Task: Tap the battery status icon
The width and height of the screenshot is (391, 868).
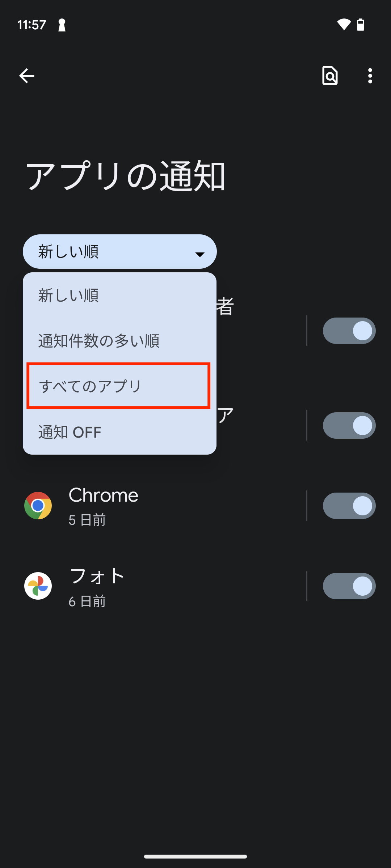Action: tap(361, 25)
